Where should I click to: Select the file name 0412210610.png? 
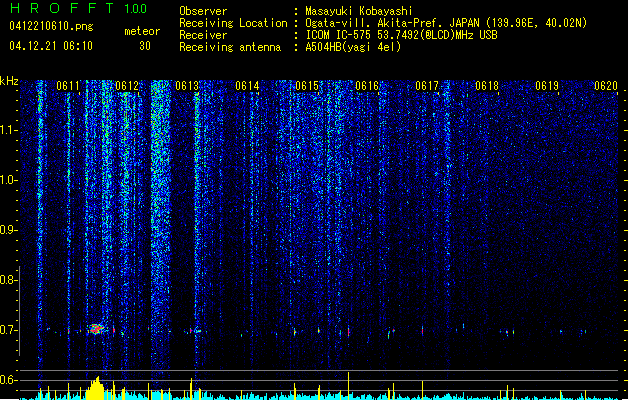click(51, 26)
